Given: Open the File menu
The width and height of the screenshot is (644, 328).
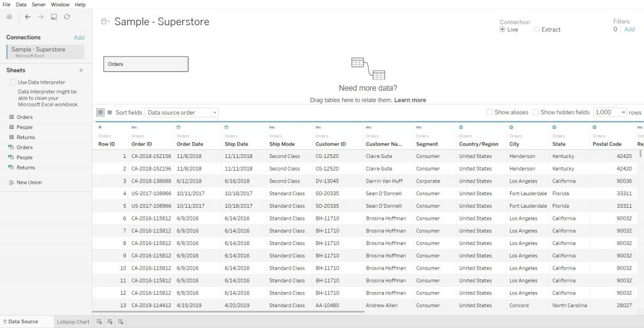Looking at the screenshot, I should coord(6,4).
